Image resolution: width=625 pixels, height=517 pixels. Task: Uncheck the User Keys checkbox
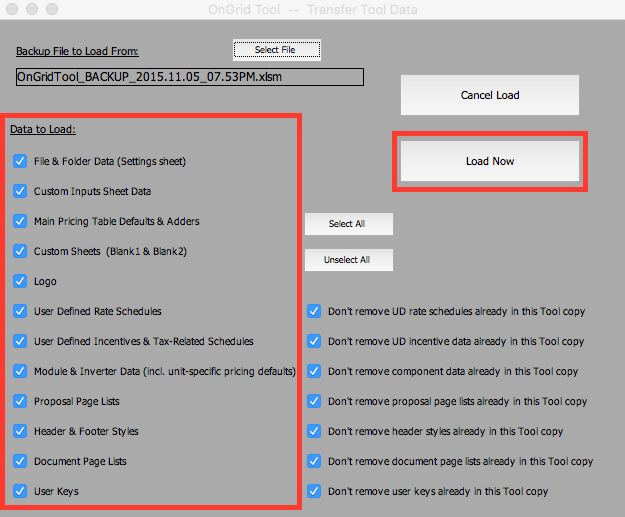21,491
